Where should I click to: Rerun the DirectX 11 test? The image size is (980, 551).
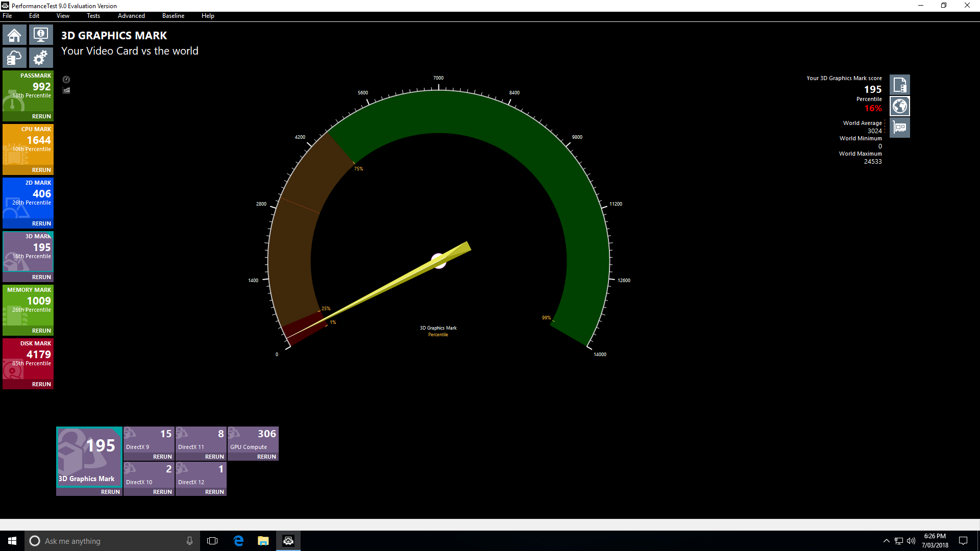pyautogui.click(x=214, y=457)
